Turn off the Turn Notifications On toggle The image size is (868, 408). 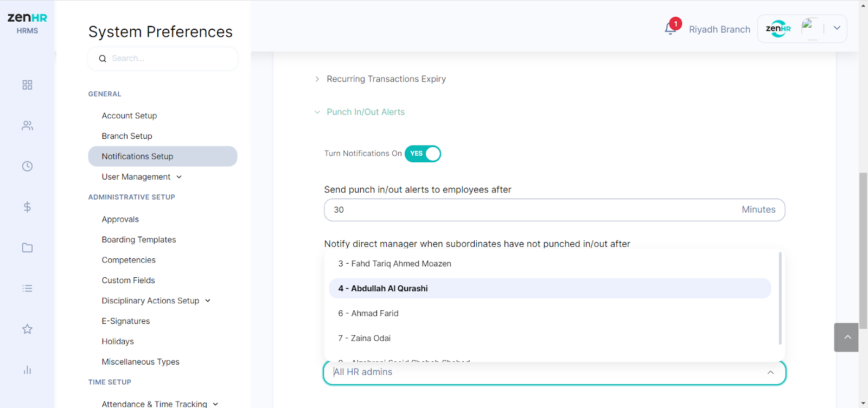pos(423,154)
